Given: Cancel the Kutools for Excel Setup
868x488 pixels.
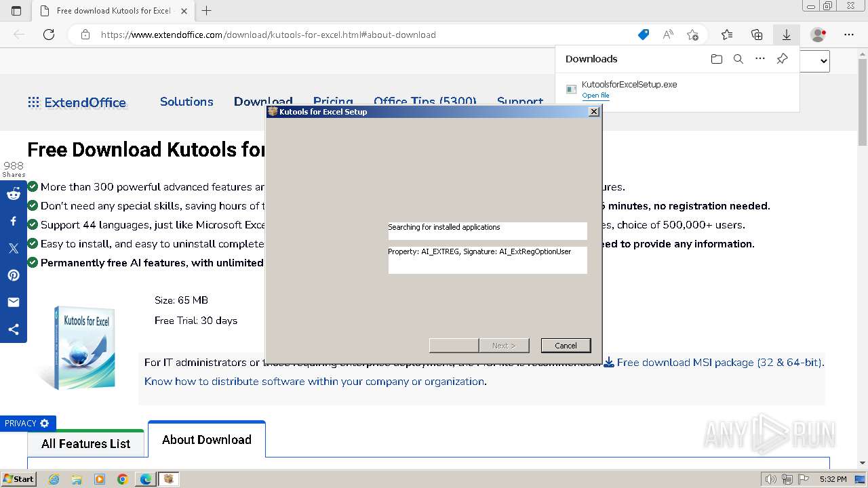Looking at the screenshot, I should pos(566,346).
